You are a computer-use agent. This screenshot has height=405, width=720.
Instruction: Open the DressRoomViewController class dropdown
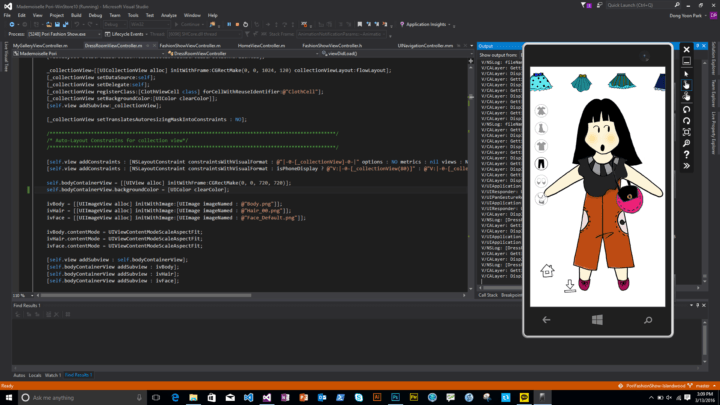pos(243,53)
